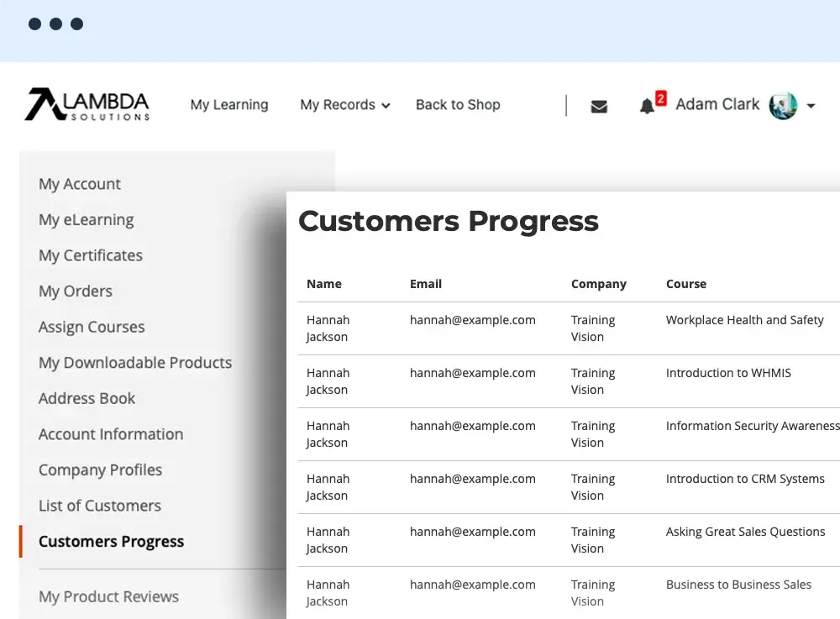
Task: Click the Course column header
Action: 686,284
